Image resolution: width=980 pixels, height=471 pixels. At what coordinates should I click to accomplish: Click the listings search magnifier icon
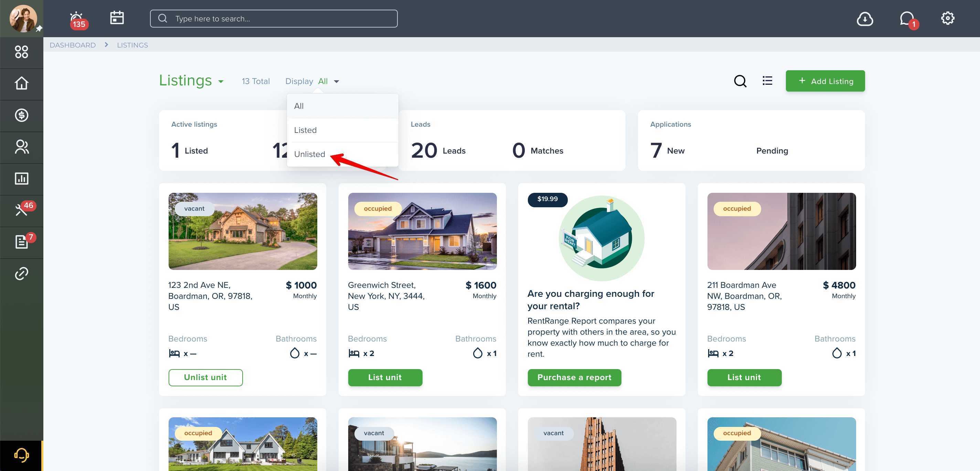(x=740, y=81)
